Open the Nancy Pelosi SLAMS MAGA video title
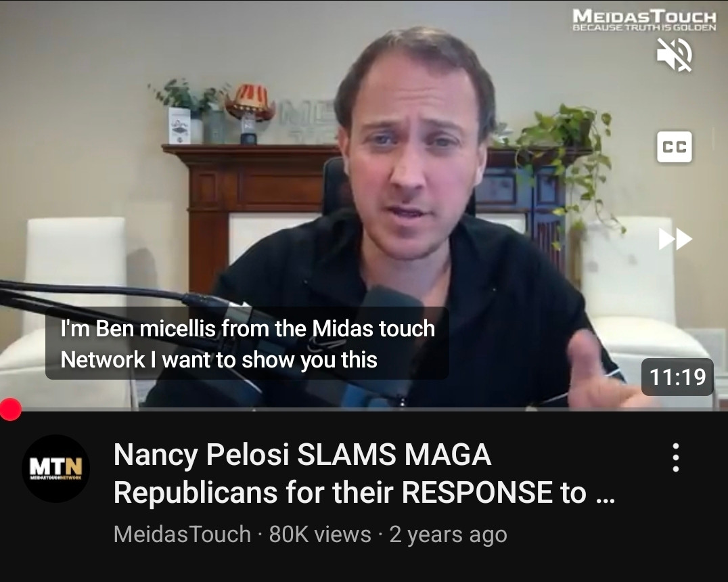728x582 pixels. click(x=365, y=473)
